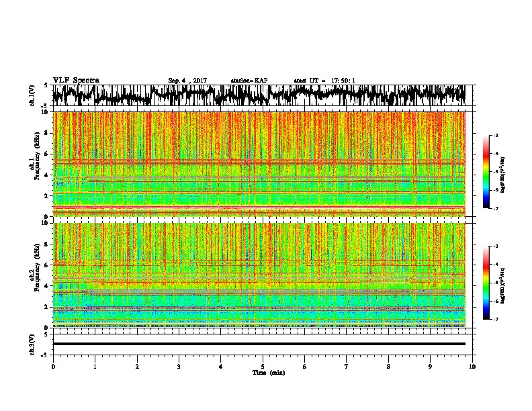Click the time axis tick label '1'
This screenshot has height=411, width=532.
(x=95, y=367)
